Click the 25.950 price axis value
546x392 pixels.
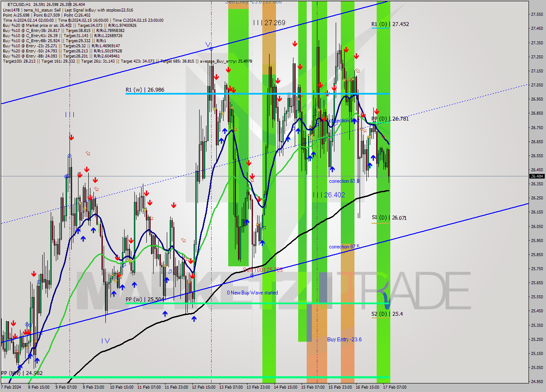pyautogui.click(x=537, y=240)
